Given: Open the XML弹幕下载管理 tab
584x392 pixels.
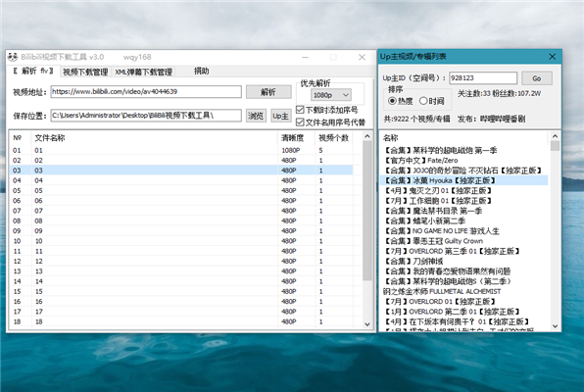Looking at the screenshot, I should tap(143, 72).
